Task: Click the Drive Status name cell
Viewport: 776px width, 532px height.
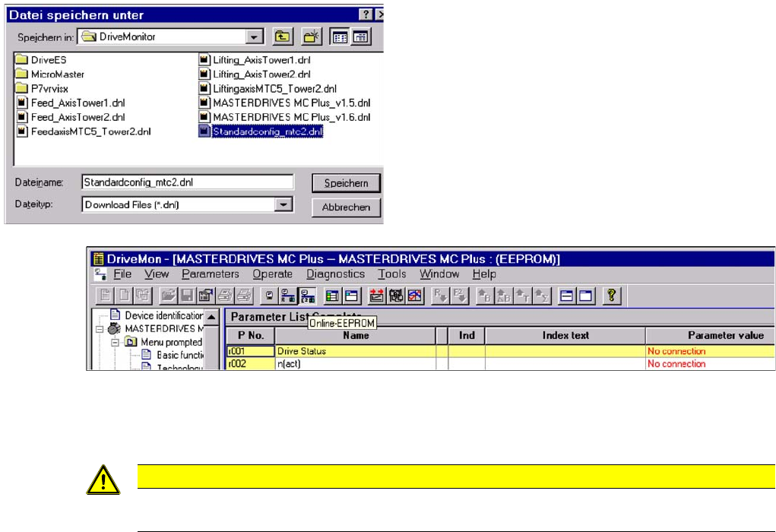Action: click(356, 351)
